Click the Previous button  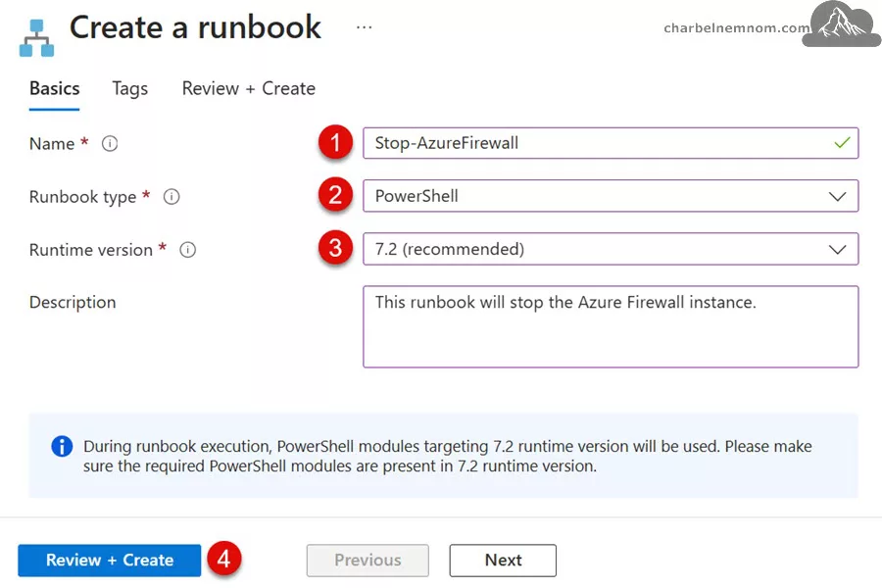tap(367, 561)
